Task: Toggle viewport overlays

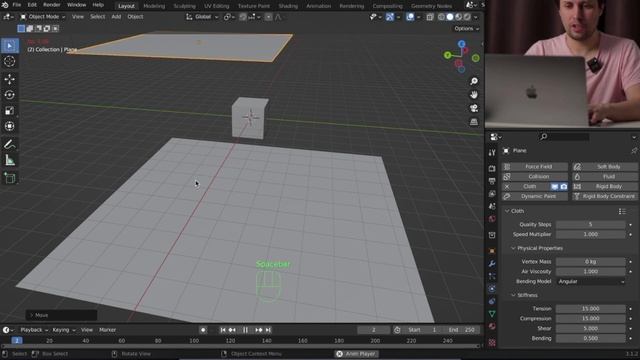Action: pyautogui.click(x=410, y=17)
